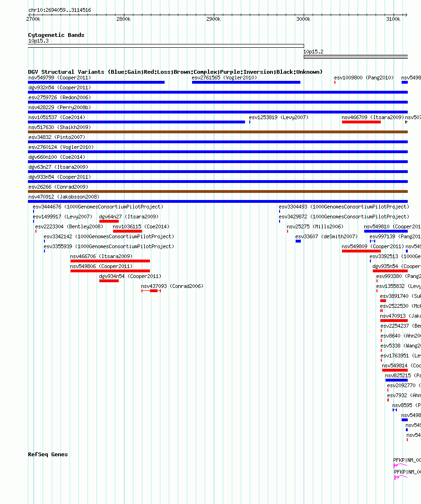Select the dgv934n54 (Cooper2011) red bar

109,281
